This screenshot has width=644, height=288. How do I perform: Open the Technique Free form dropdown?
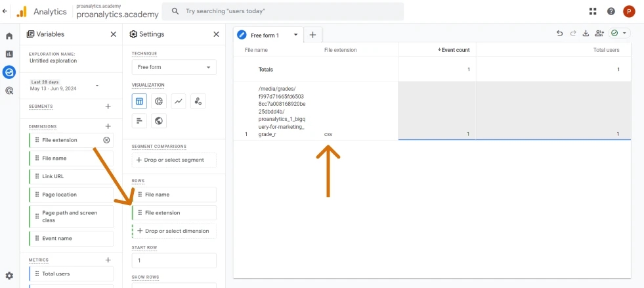point(174,67)
